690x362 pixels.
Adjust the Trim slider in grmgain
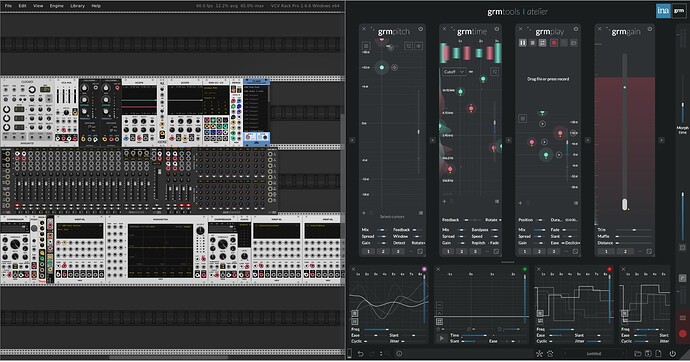pos(634,230)
